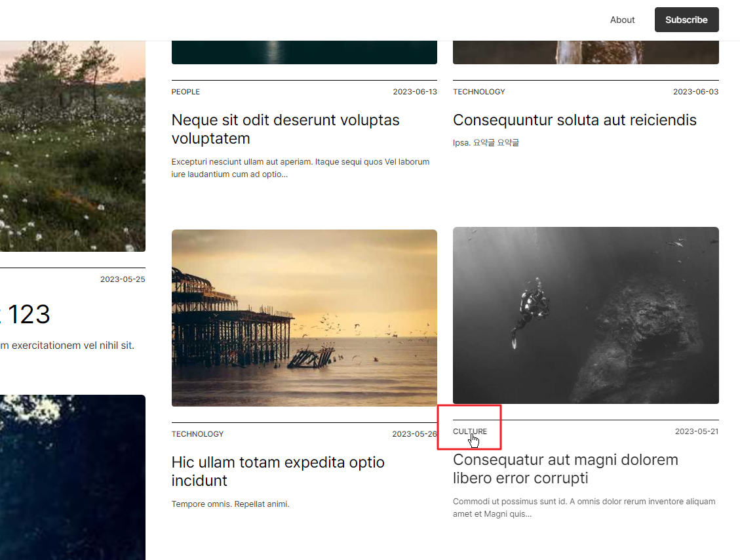Click the Subscribe button

pyautogui.click(x=686, y=20)
